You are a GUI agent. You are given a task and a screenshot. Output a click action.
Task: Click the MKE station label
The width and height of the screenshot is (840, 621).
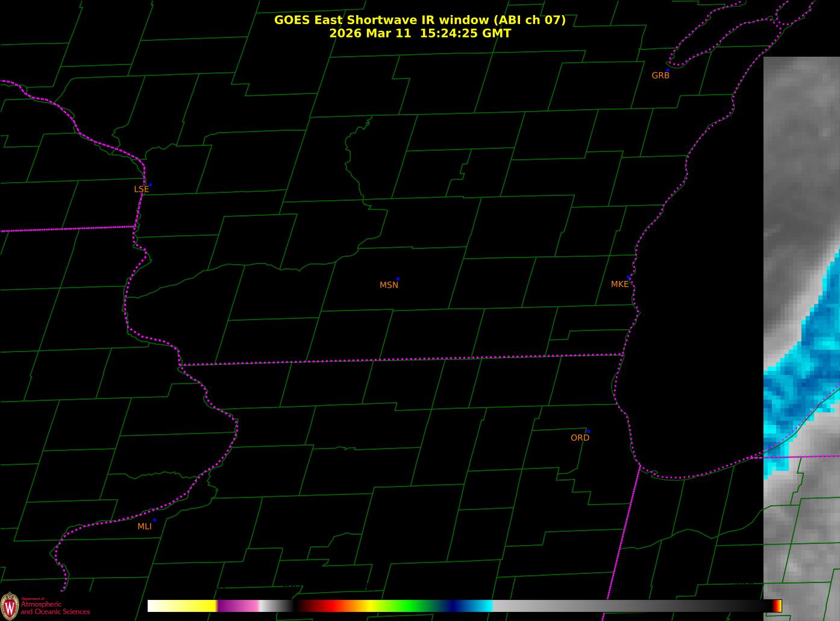pyautogui.click(x=619, y=285)
